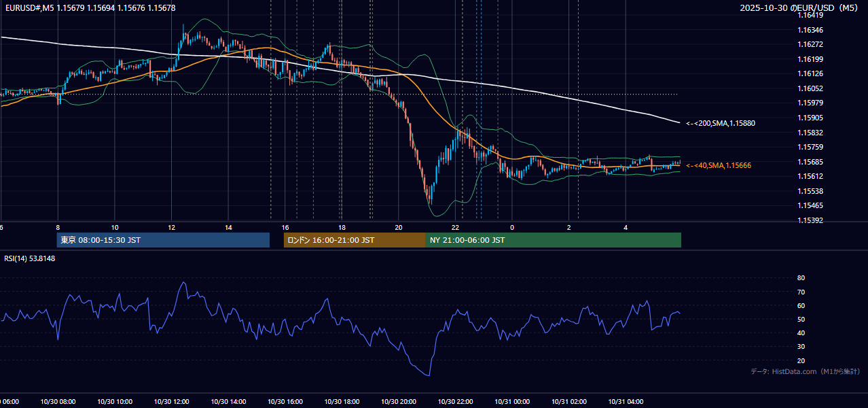
Task: Click RSI scale value 50
Action: pyautogui.click(x=801, y=319)
